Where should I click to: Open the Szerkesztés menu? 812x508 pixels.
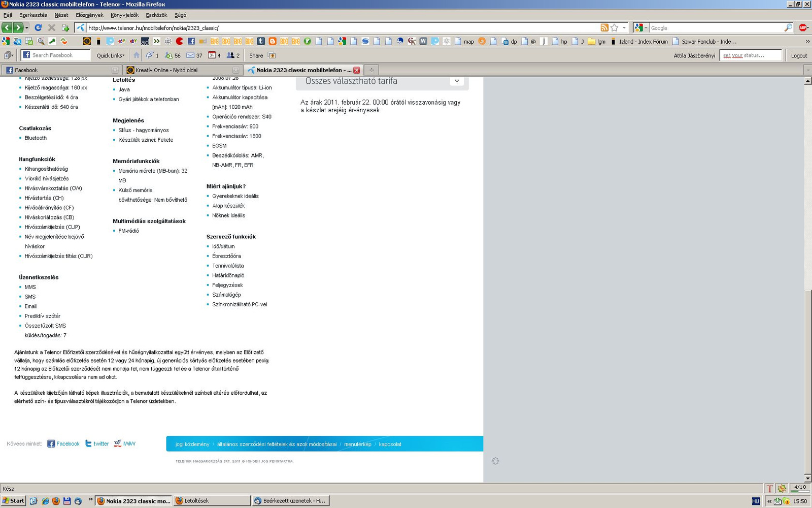(x=33, y=15)
